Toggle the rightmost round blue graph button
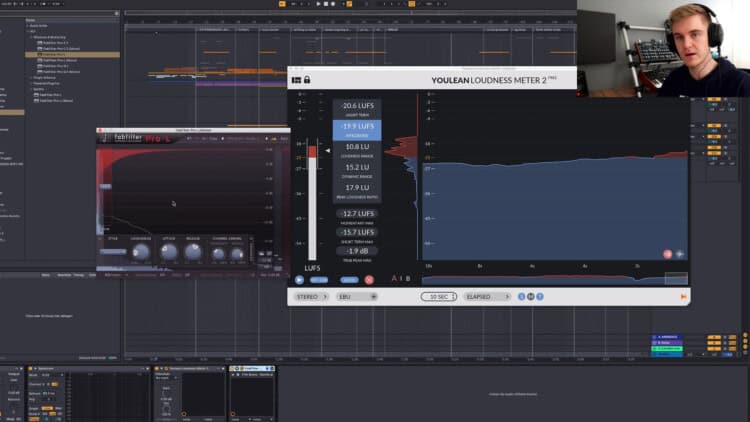This screenshot has width=750, height=422. coord(540,297)
